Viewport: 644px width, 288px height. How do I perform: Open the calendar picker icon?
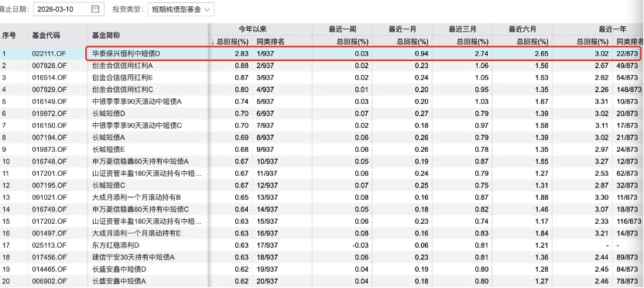point(95,9)
